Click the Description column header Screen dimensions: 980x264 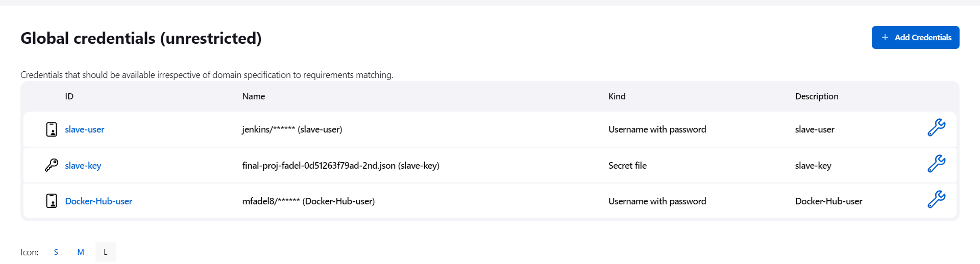point(817,96)
